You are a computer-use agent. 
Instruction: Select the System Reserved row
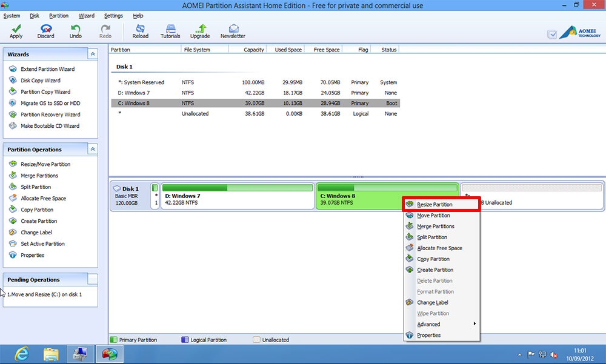click(x=256, y=82)
